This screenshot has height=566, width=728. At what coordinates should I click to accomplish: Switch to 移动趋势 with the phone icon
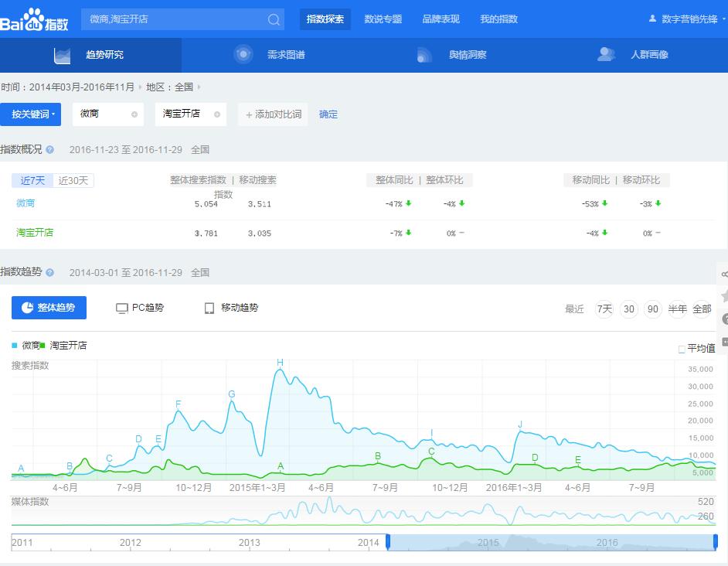pos(229,308)
